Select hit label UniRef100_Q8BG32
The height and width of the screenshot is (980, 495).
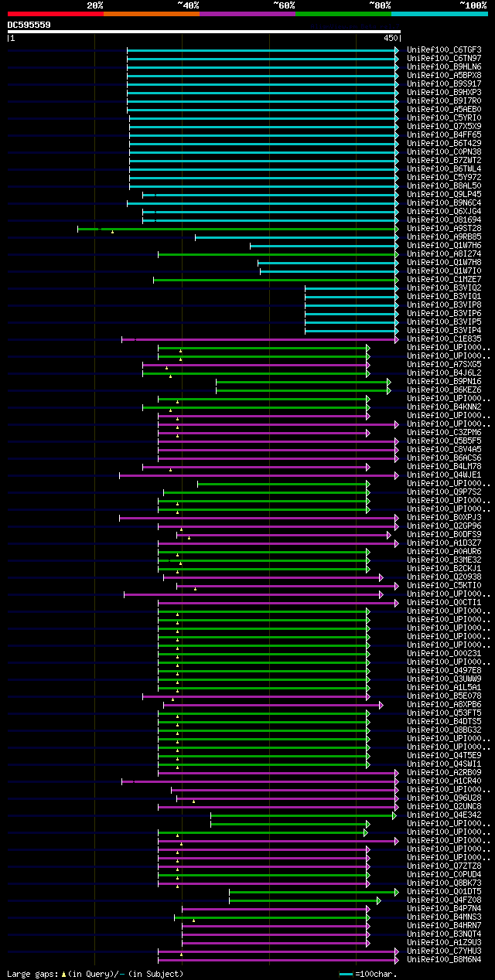444,730
